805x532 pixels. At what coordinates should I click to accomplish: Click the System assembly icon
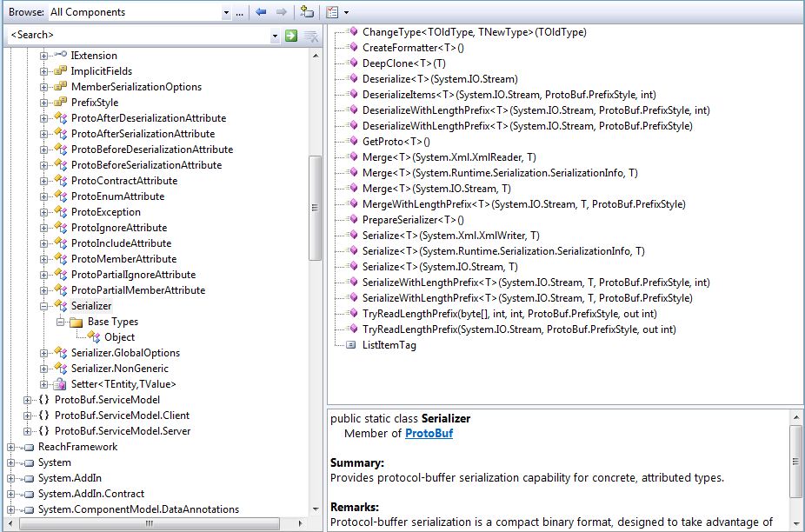(x=28, y=462)
